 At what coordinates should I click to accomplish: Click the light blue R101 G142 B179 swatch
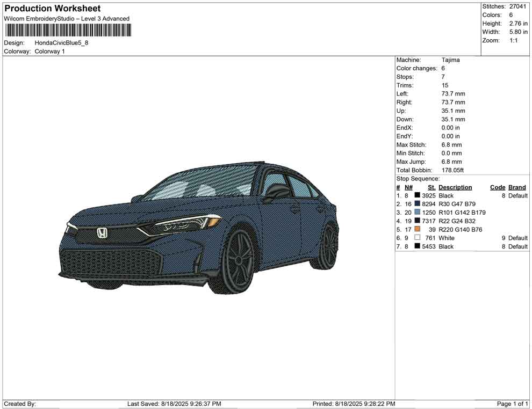point(418,212)
